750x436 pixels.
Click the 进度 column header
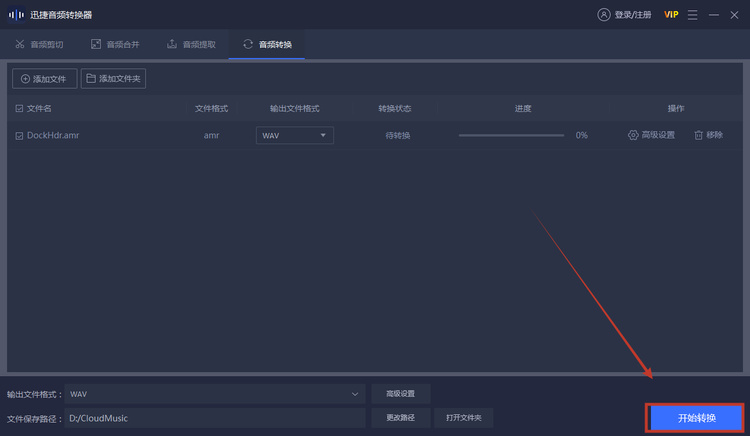coord(523,109)
